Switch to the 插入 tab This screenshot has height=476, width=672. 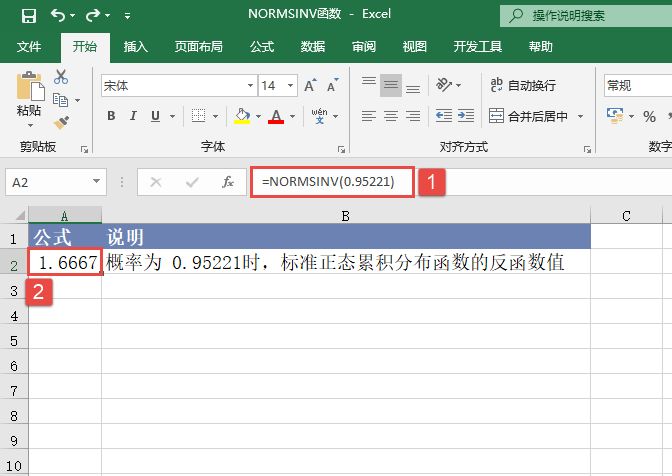point(136,46)
